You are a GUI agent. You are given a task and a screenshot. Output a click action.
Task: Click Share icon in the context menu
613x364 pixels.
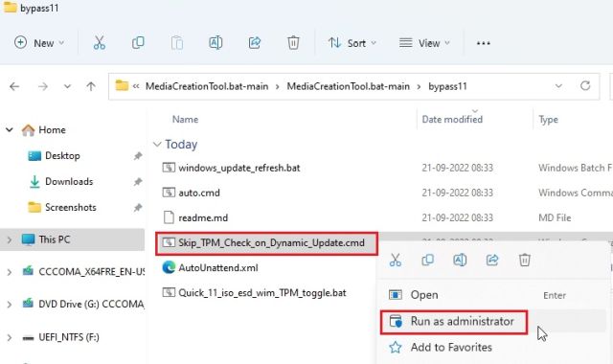[x=492, y=260]
